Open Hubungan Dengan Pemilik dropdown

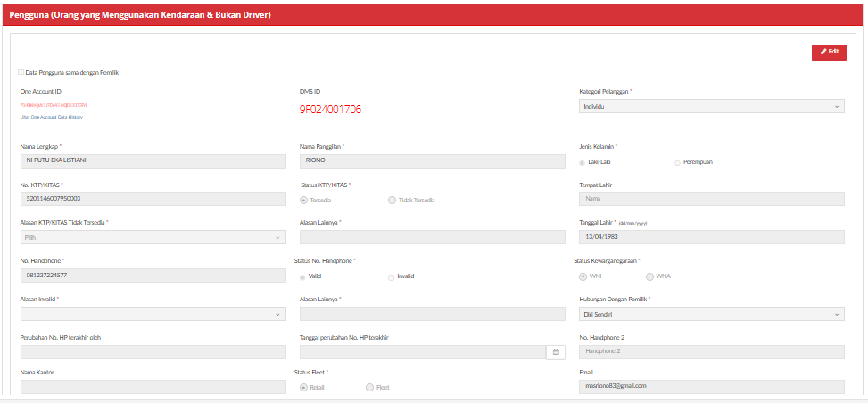click(x=711, y=314)
